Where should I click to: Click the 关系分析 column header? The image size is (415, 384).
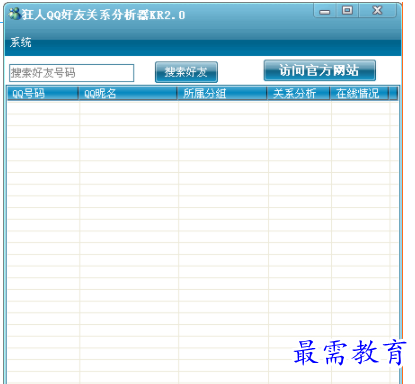299,93
